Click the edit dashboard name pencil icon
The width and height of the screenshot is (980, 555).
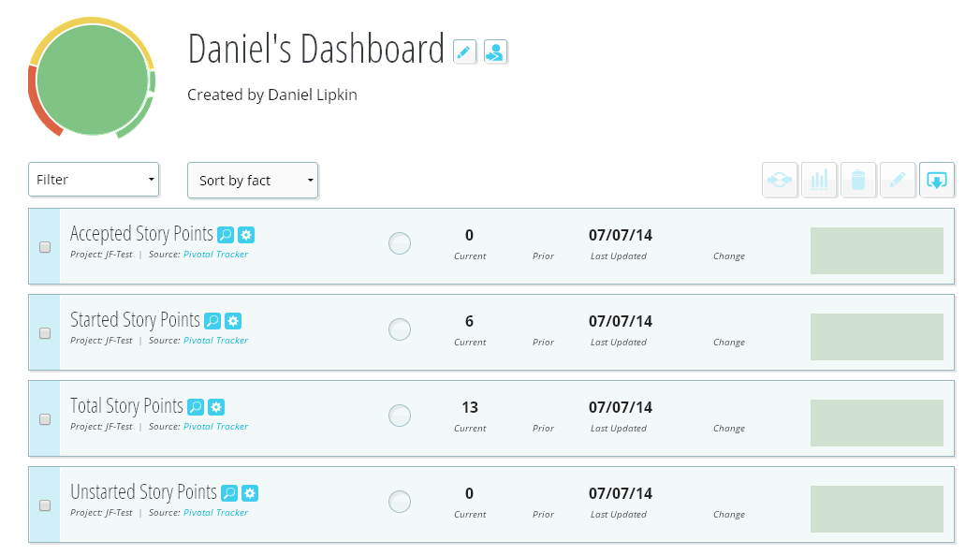[465, 51]
